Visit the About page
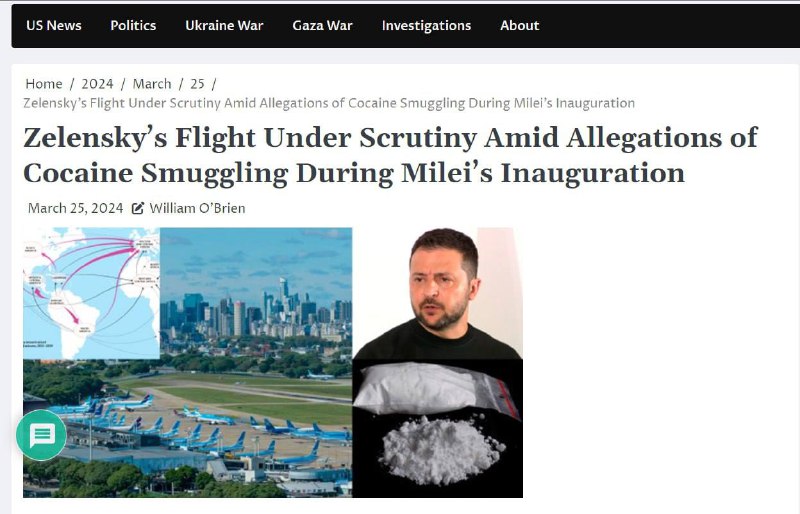The height and width of the screenshot is (514, 800). [519, 26]
